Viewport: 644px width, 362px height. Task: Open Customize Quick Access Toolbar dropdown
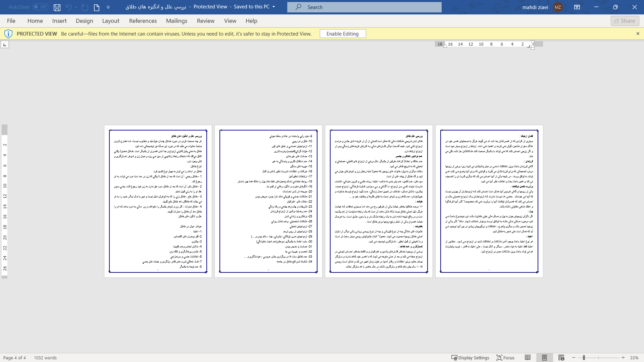point(108,7)
